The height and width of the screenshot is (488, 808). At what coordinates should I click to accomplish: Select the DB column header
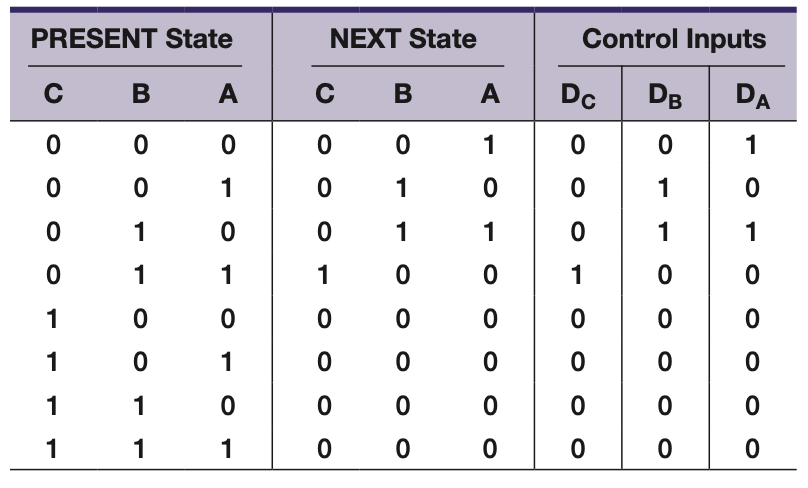coord(665,96)
